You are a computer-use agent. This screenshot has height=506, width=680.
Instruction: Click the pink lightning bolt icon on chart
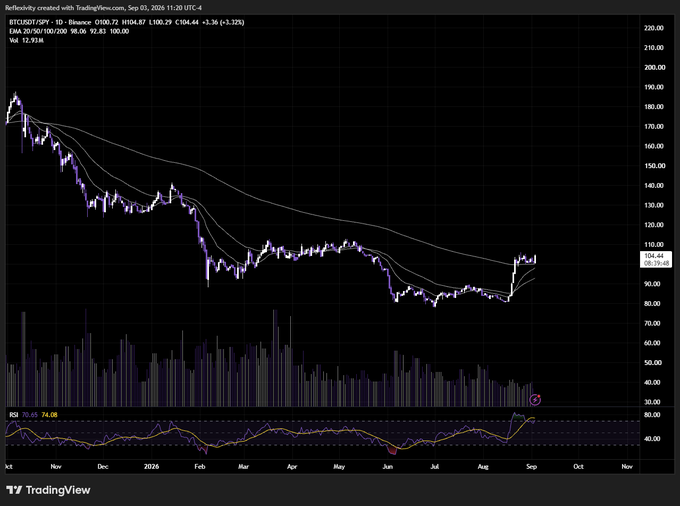tap(535, 399)
